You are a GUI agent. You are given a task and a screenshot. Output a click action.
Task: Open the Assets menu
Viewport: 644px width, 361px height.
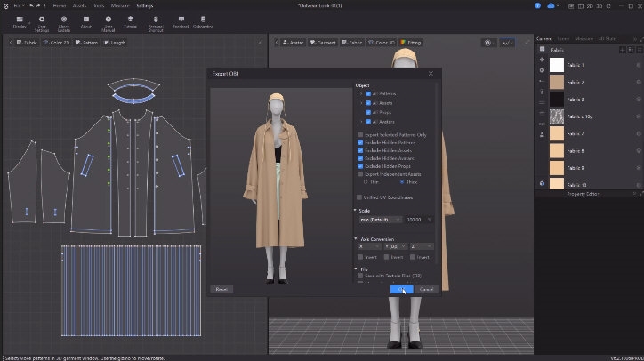(x=79, y=6)
